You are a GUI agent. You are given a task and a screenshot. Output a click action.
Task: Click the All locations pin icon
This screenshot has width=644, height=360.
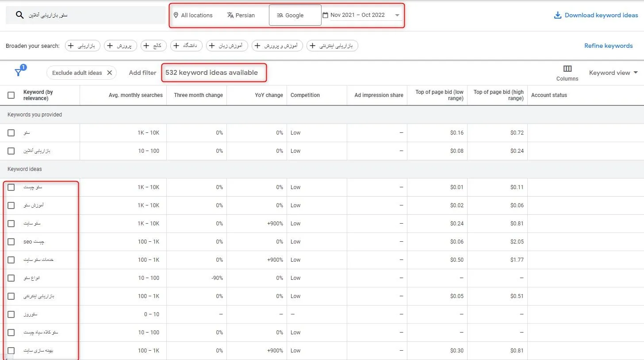[x=176, y=15]
